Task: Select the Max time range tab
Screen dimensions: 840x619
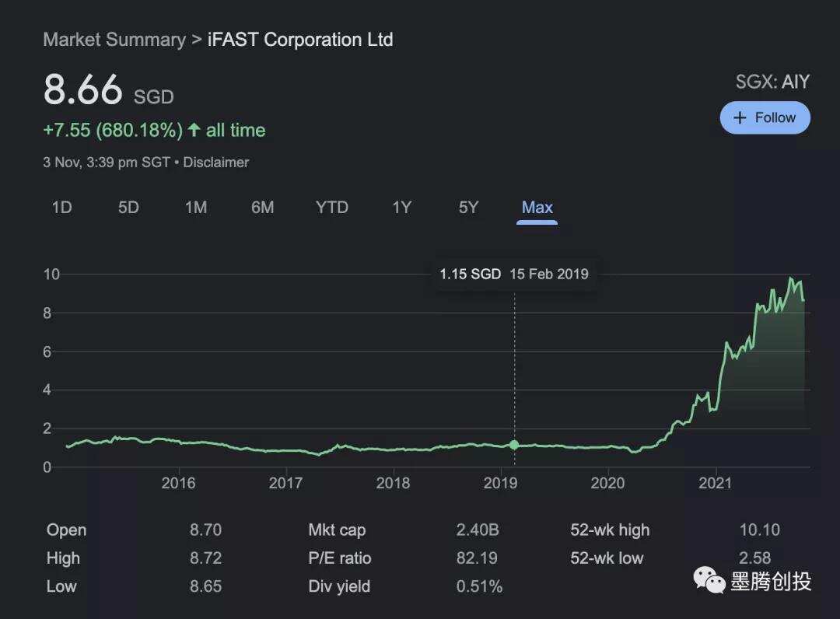Action: coord(537,208)
